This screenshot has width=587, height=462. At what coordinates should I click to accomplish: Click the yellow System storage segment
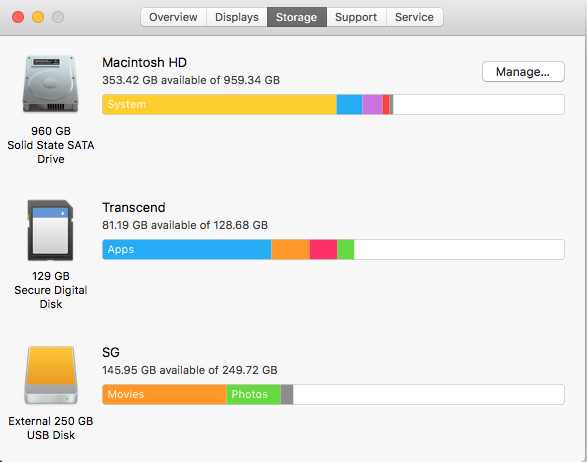219,104
